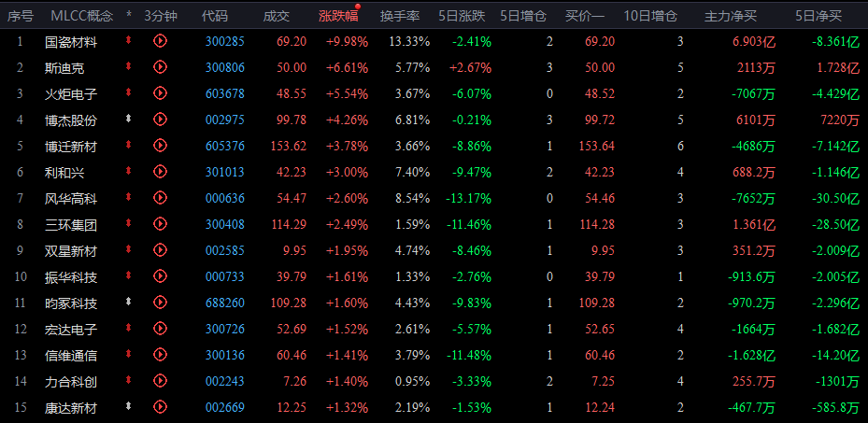Select the stock name 信维通信
Screen dimensions: 868x423
[x=71, y=356]
